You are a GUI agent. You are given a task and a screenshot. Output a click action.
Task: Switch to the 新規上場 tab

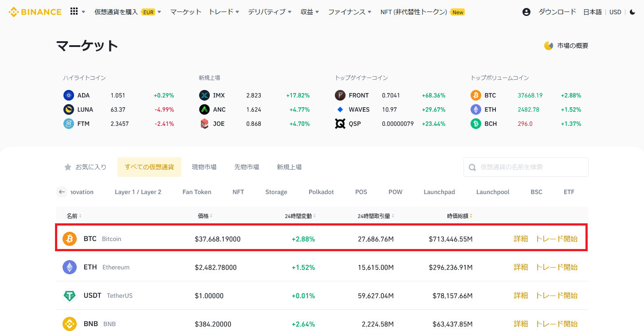coord(289,167)
